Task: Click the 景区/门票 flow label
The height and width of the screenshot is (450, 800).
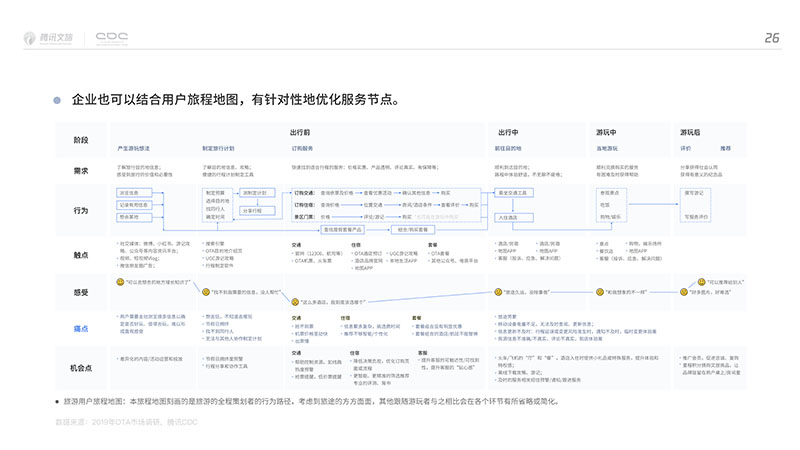Action: [x=304, y=217]
